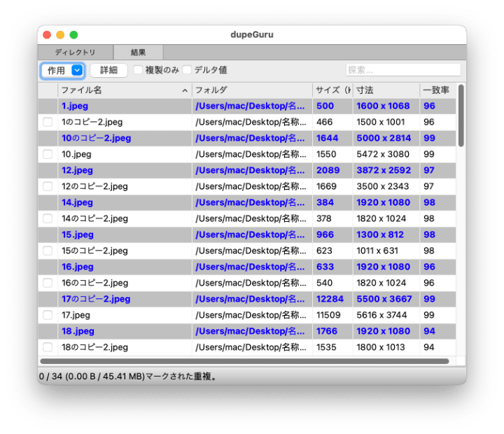This screenshot has width=504, height=434.
Task: Sort by 寸法 column header
Action: point(385,90)
